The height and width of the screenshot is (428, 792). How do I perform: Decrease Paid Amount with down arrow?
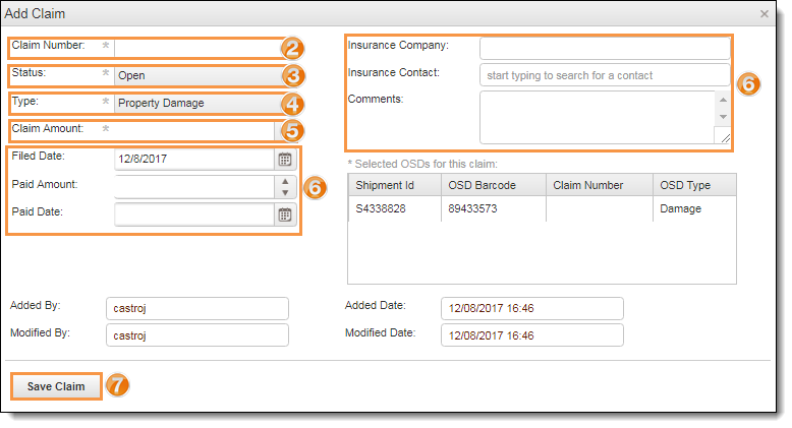point(285,192)
